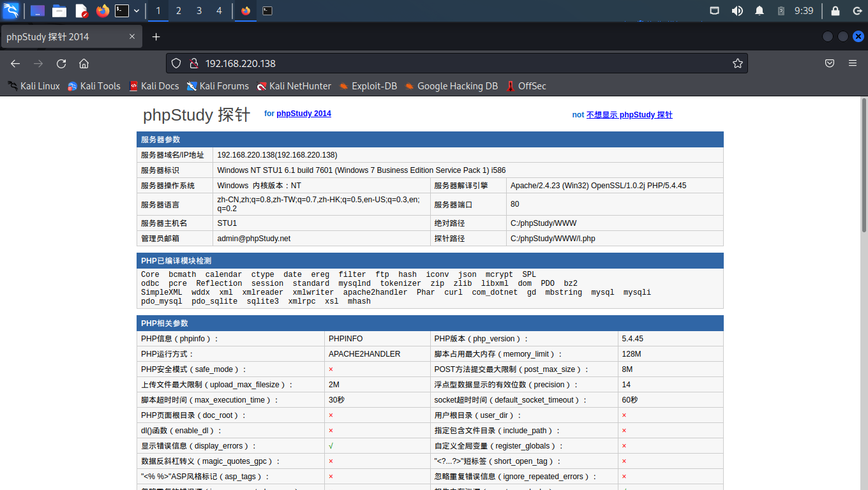Viewport: 868px width, 490px height.
Task: Click the max_execution_time value 30秒
Action: (336, 400)
